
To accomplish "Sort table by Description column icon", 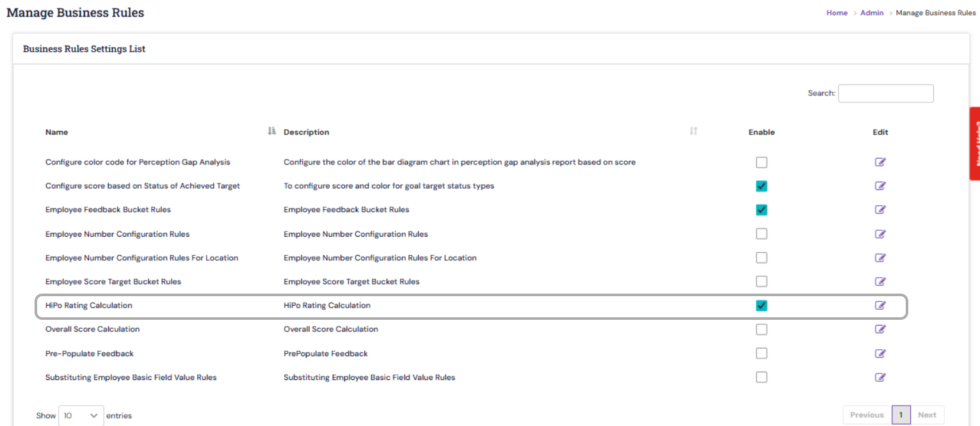I will [693, 131].
